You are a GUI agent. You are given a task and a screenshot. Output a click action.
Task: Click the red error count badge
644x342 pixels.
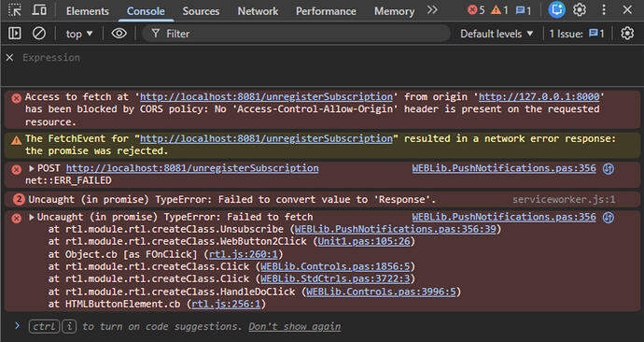coord(476,10)
